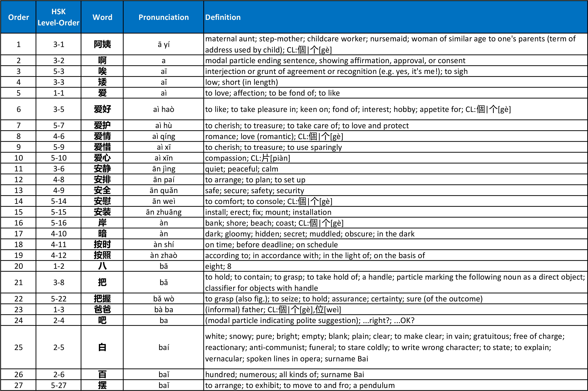The image size is (588, 391).
Task: Click the divider between Word and Pronunciation
Action: coord(124,17)
